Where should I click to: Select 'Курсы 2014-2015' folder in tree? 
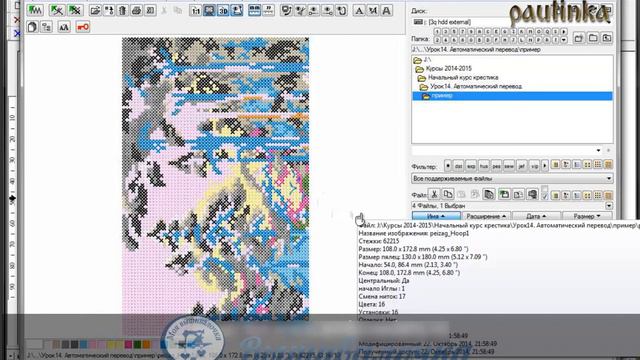448,69
